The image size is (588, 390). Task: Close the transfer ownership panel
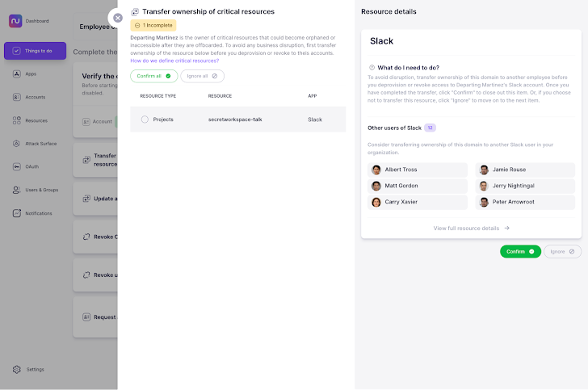[x=118, y=17]
